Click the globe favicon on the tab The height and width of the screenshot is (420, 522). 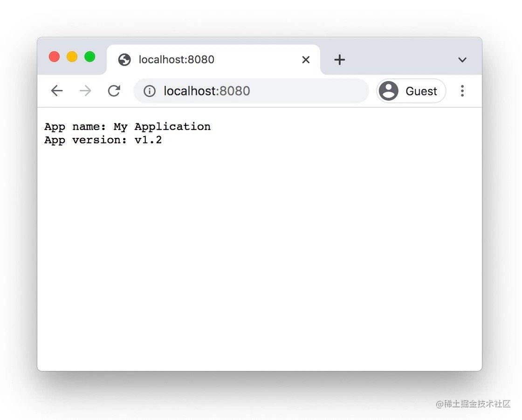[x=124, y=60]
